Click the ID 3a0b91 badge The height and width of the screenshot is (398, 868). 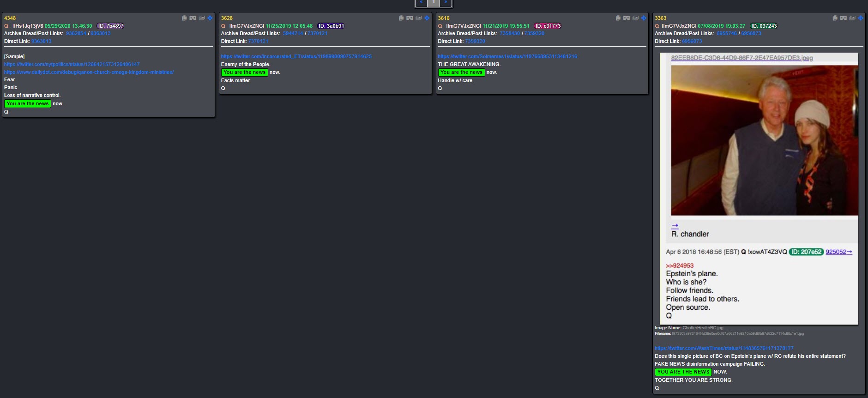(x=331, y=26)
